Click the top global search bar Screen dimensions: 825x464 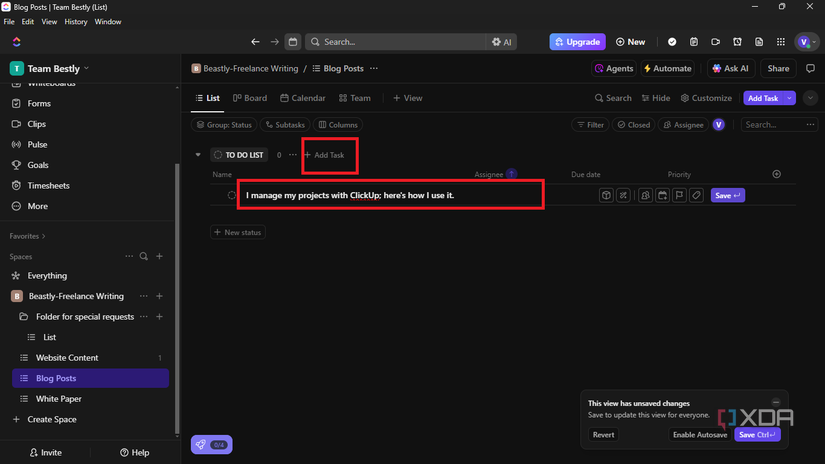396,42
